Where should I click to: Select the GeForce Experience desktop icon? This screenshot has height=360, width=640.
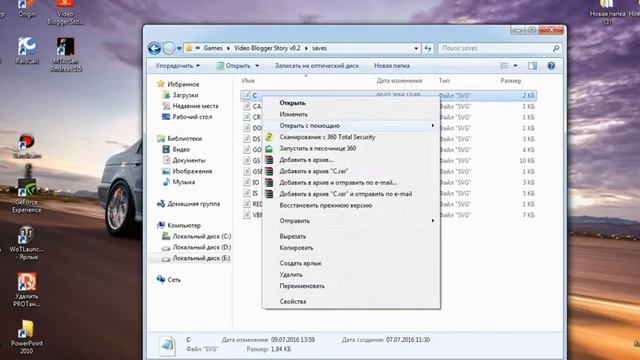click(27, 196)
